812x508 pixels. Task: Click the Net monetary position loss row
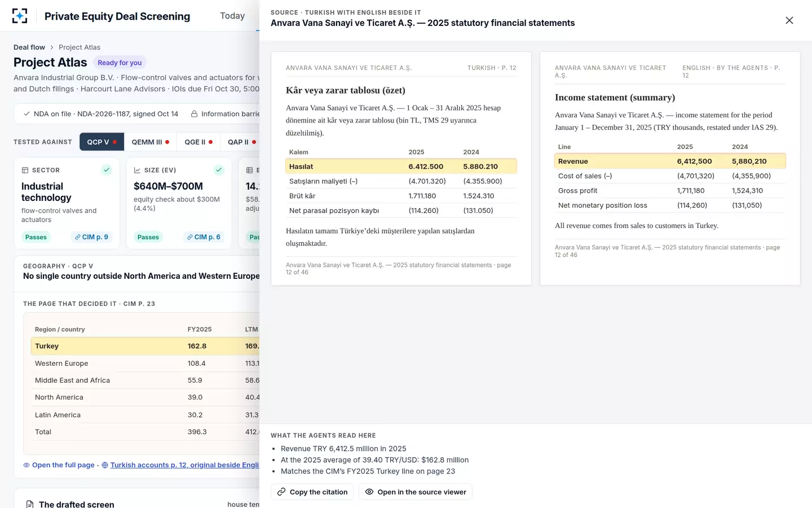670,205
